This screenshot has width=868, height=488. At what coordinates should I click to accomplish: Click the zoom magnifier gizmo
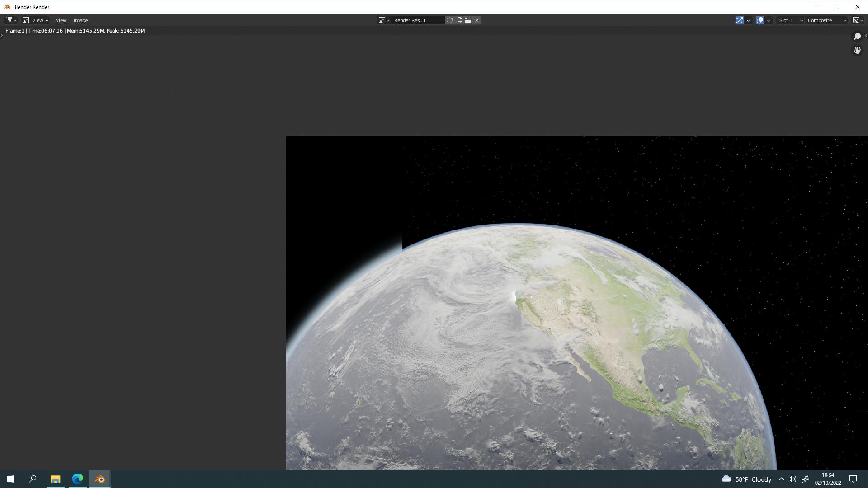[x=857, y=37]
